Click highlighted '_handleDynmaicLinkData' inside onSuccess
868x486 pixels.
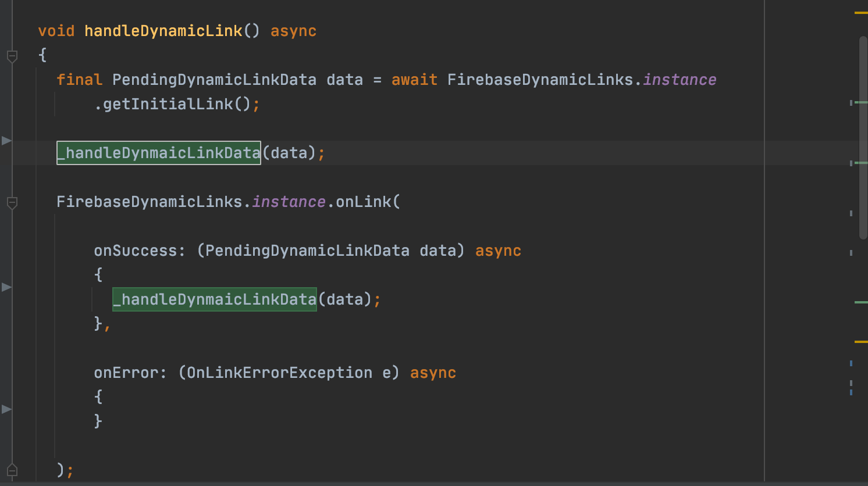214,299
